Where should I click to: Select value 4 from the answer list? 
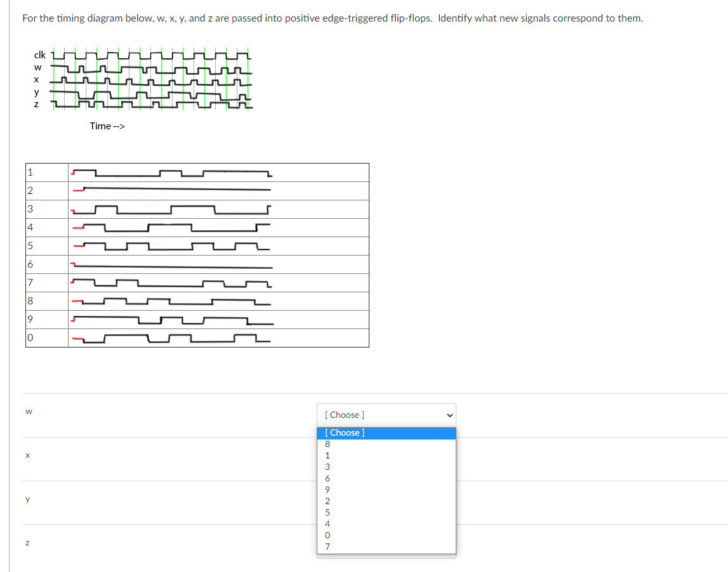[327, 524]
